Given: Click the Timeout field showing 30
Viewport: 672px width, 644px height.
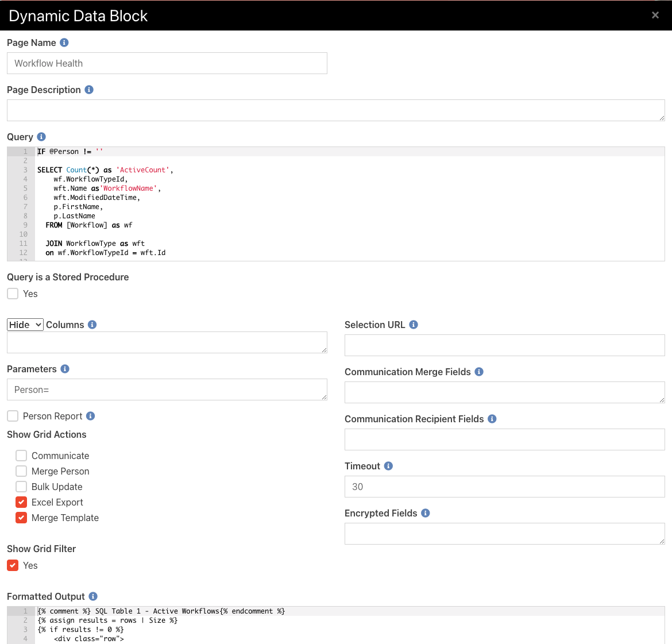Looking at the screenshot, I should 505,487.
